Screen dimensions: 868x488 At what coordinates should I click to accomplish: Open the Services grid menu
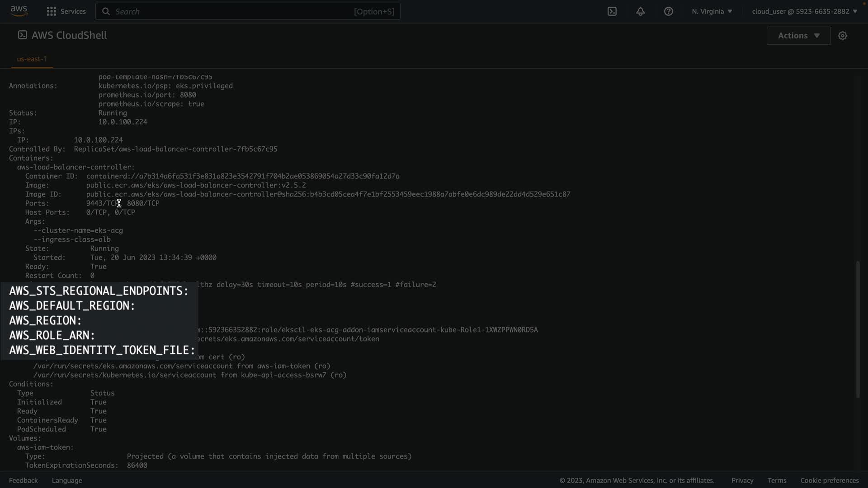coord(51,11)
